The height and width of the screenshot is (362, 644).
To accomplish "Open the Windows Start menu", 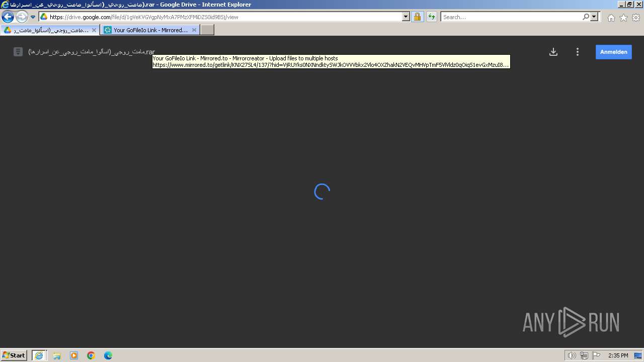I will coord(14,355).
